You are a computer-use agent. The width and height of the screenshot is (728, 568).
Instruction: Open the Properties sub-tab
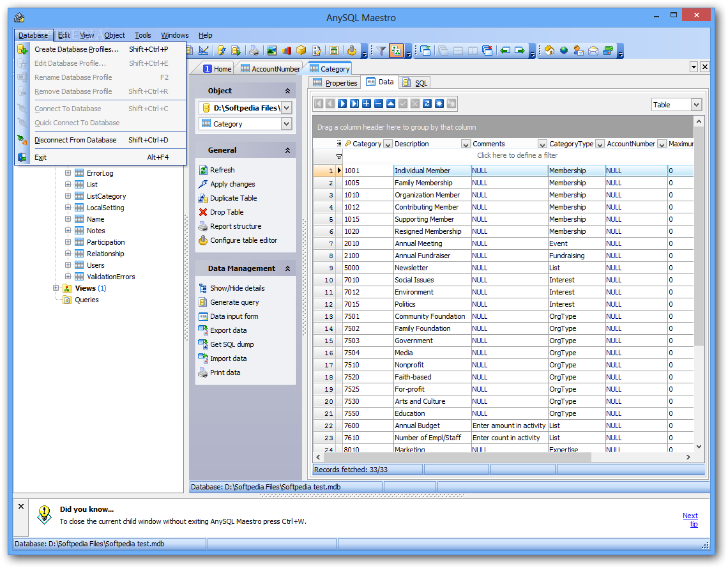click(335, 82)
